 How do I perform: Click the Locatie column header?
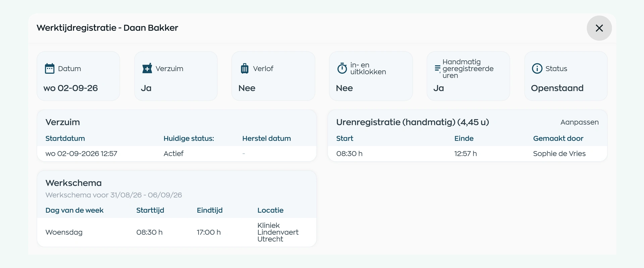pyautogui.click(x=270, y=210)
